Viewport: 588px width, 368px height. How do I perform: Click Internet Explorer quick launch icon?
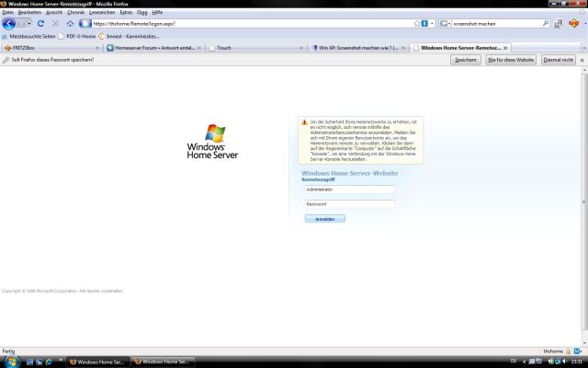click(49, 362)
